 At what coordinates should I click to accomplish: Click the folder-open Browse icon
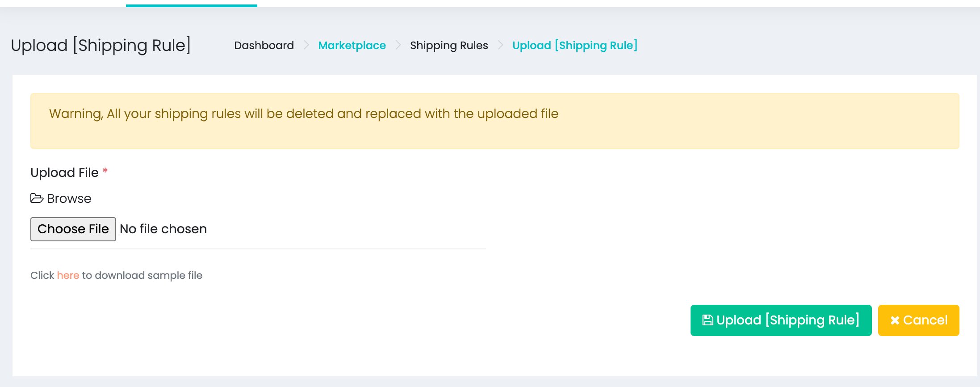tap(37, 198)
